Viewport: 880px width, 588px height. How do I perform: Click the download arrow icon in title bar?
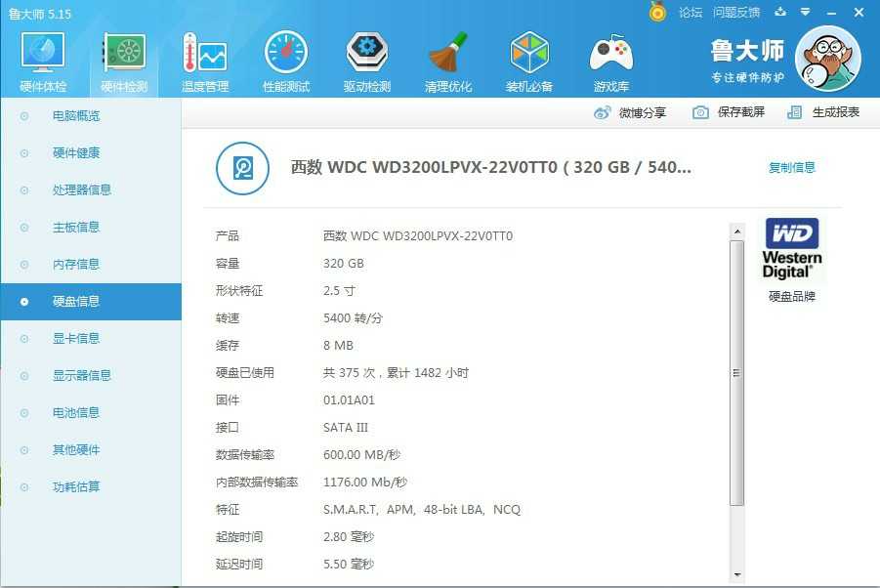tap(780, 12)
